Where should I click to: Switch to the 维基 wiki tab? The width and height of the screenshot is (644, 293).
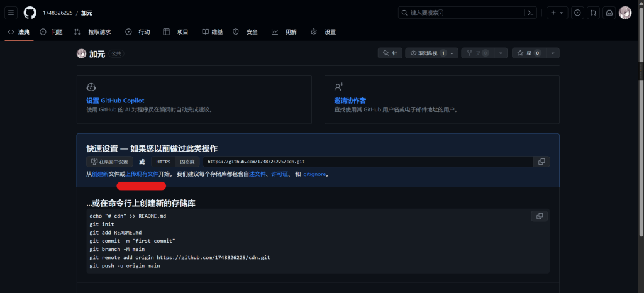click(213, 32)
